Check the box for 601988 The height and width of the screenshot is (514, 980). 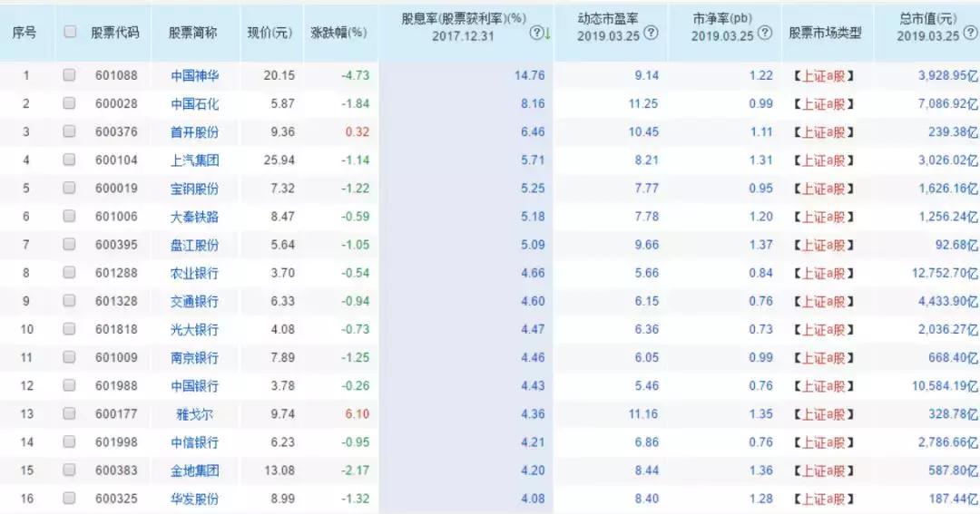pos(69,385)
